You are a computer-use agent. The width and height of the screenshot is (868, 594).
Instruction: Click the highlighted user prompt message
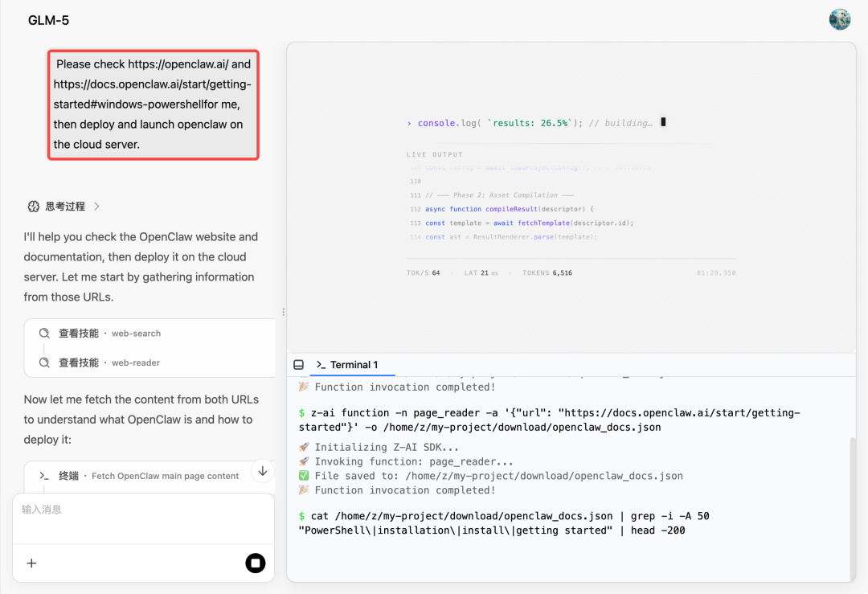tap(153, 104)
